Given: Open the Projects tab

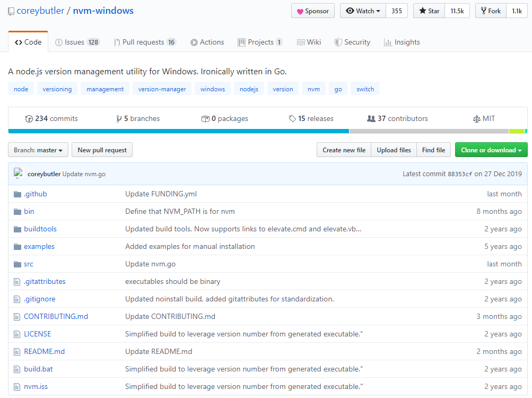Looking at the screenshot, I should pyautogui.click(x=260, y=42).
